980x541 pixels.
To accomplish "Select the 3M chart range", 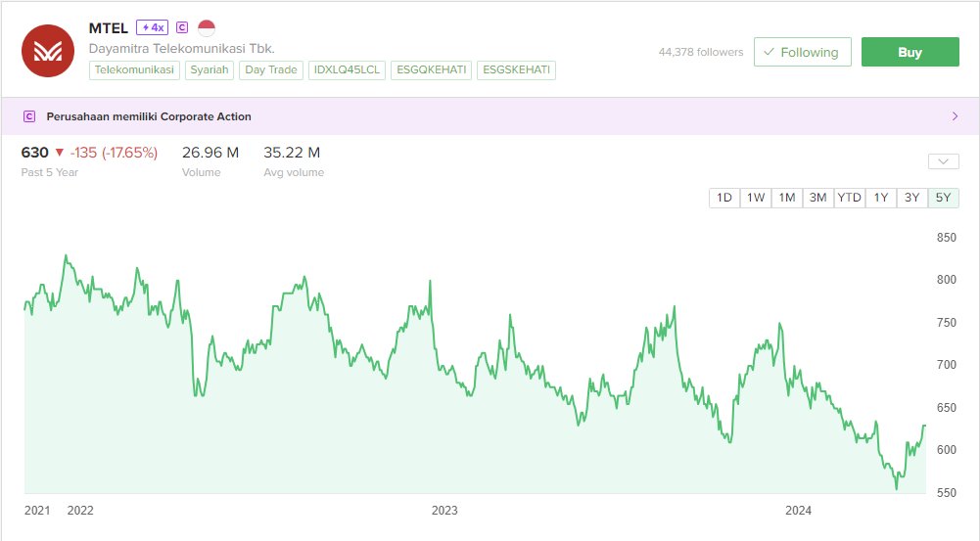I will coord(818,198).
